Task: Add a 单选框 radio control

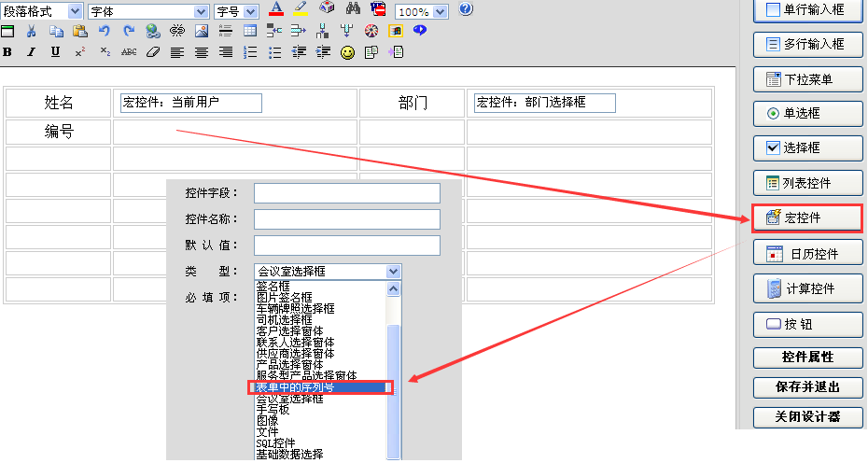Action: point(807,114)
